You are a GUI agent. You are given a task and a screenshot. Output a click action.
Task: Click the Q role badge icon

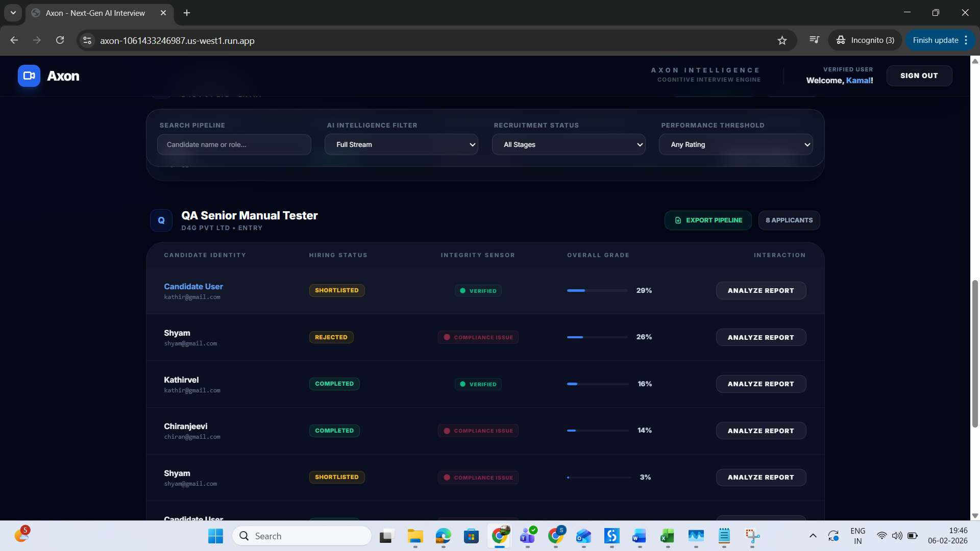(x=161, y=220)
